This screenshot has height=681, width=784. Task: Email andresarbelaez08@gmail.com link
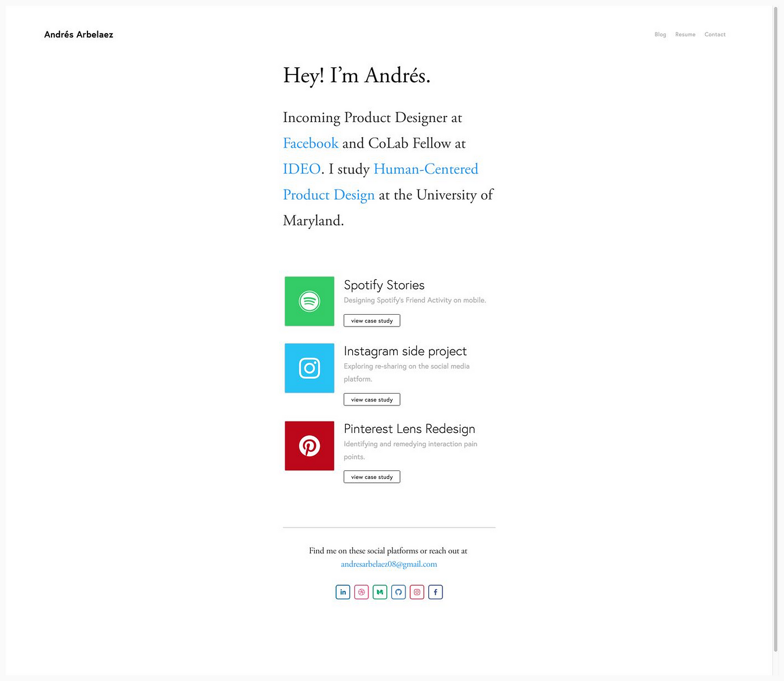pyautogui.click(x=389, y=565)
